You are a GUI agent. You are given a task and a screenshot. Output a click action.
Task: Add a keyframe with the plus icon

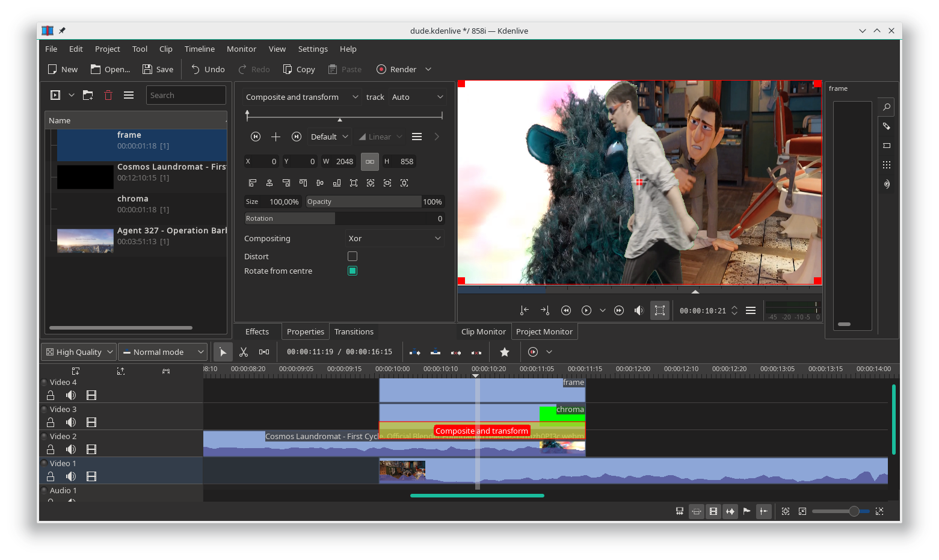coord(276,137)
